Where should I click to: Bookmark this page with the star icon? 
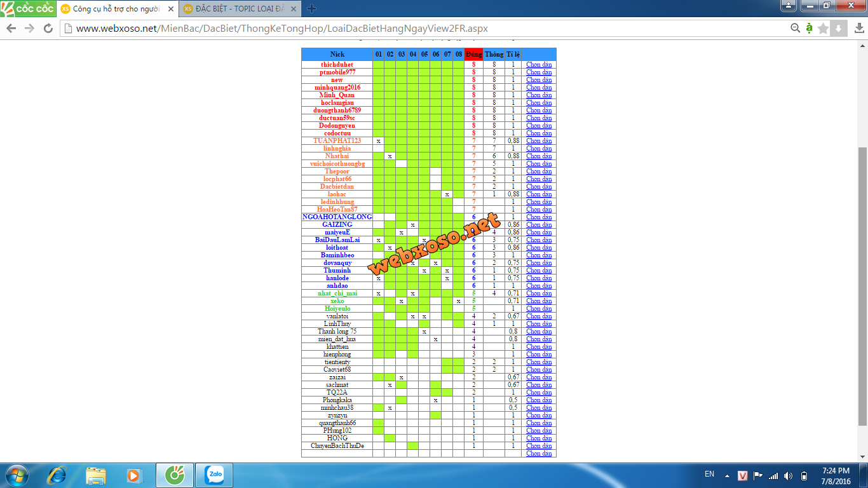point(824,29)
